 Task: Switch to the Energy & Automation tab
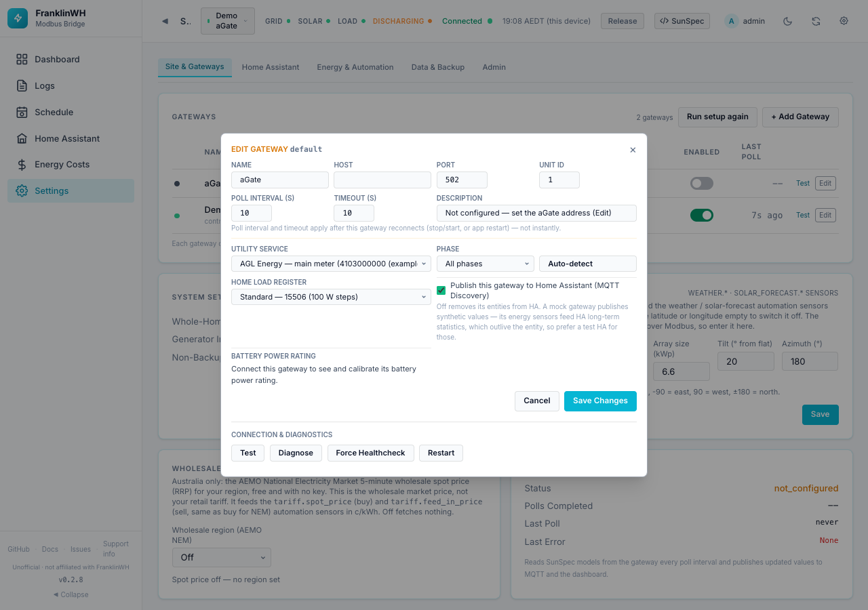point(355,67)
